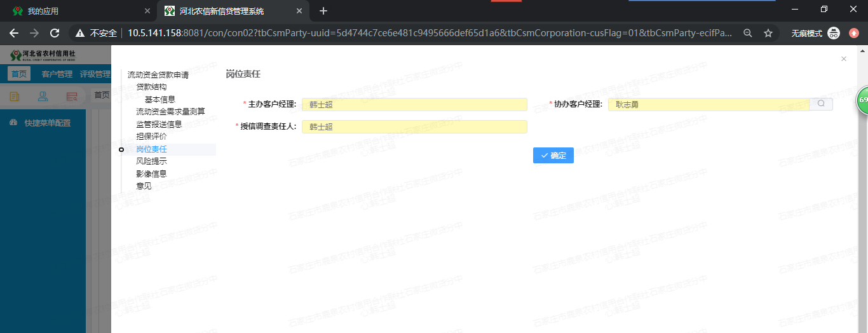Click the 授信调查责任人 input field
The image size is (868, 333).
point(414,127)
